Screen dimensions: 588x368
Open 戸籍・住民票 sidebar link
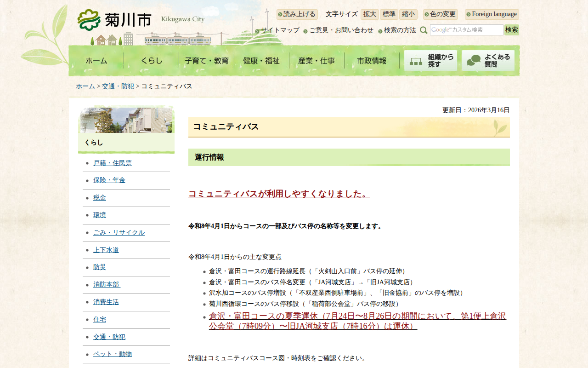click(113, 163)
